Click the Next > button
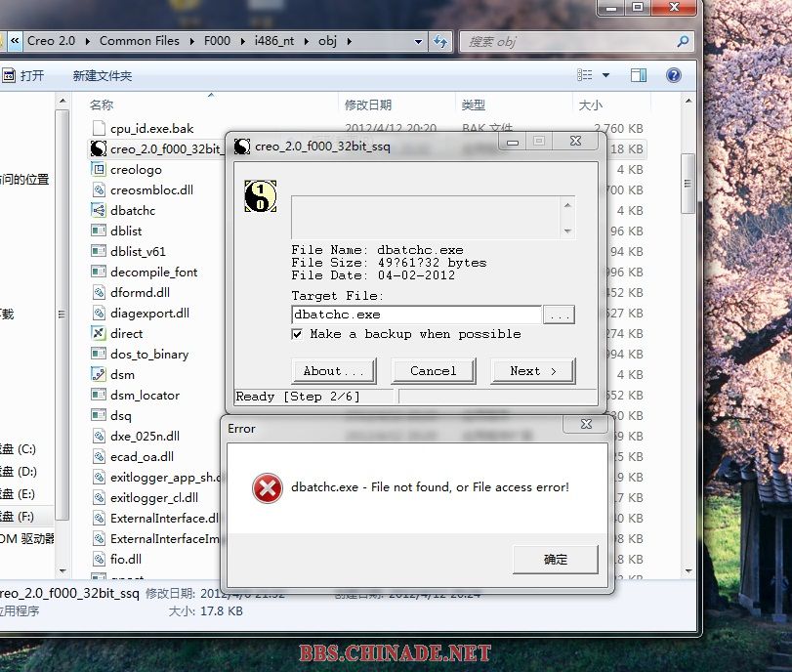This screenshot has height=672, width=792. (x=533, y=371)
